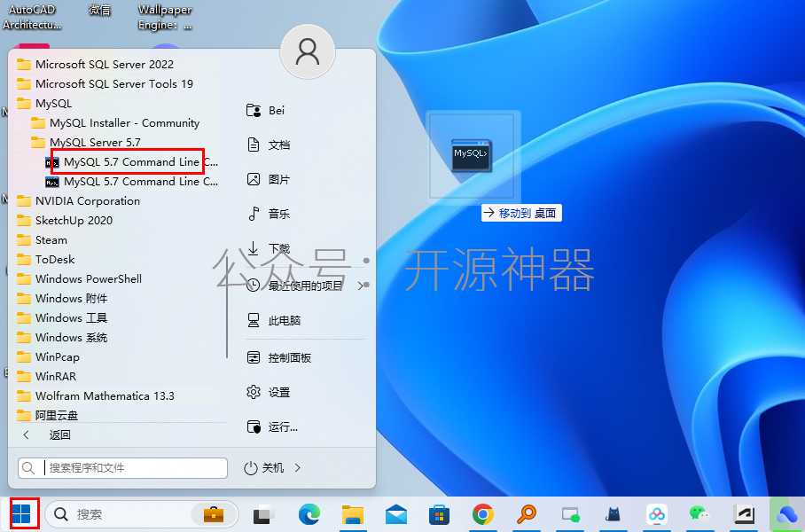Open 图片 (Pictures) from Start menu
Image resolution: width=805 pixels, height=532 pixels.
click(269, 179)
